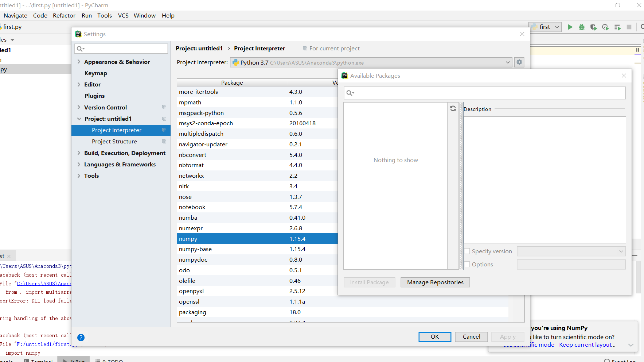Select the notebook package row

pos(257,207)
